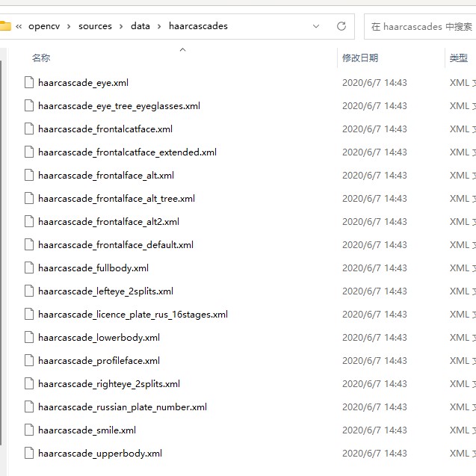Sort by the 修改日期 column header
The height and width of the screenshot is (476, 476).
[360, 58]
